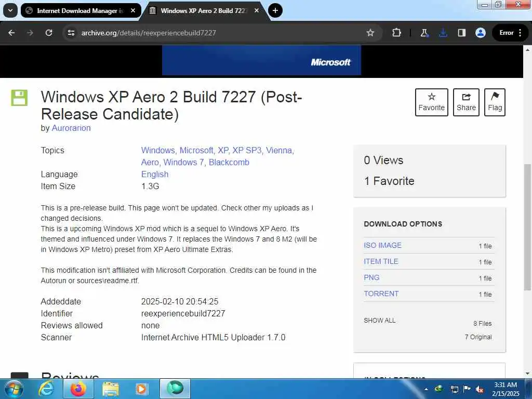The image size is (532, 399).
Task: Open the Windows topic link
Action: 158,150
